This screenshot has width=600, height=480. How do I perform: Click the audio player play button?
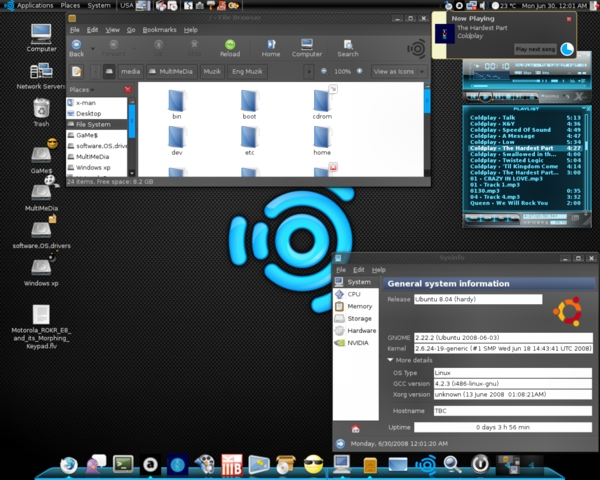pos(485,97)
